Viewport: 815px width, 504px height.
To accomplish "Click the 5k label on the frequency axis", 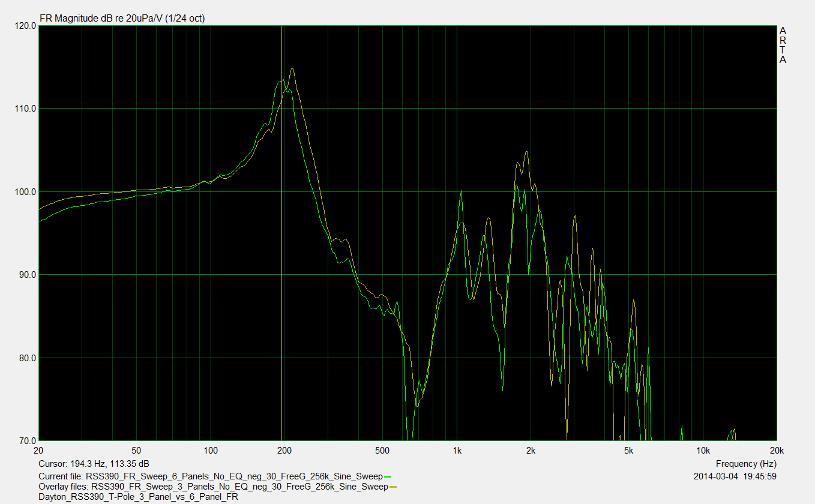I will click(629, 451).
